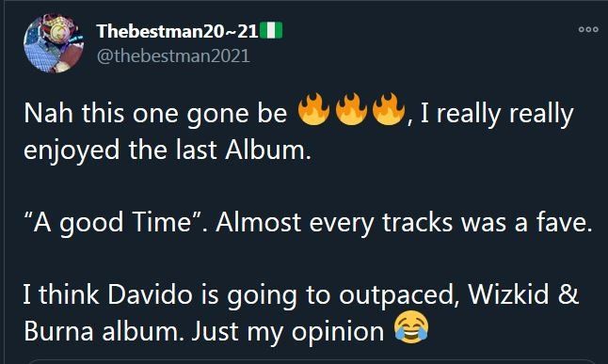Viewport: 608px width, 364px height.
Task: Click the Thebestman20~21 profile avatar
Action: pyautogui.click(x=54, y=43)
